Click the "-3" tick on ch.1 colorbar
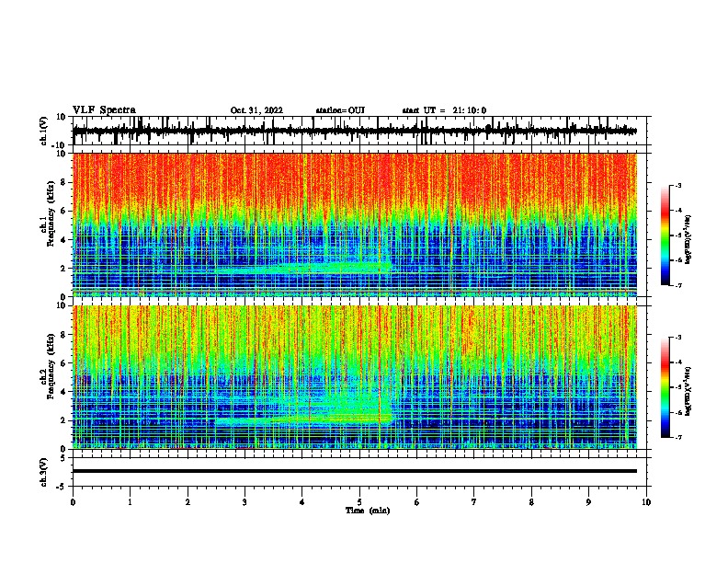 point(678,186)
